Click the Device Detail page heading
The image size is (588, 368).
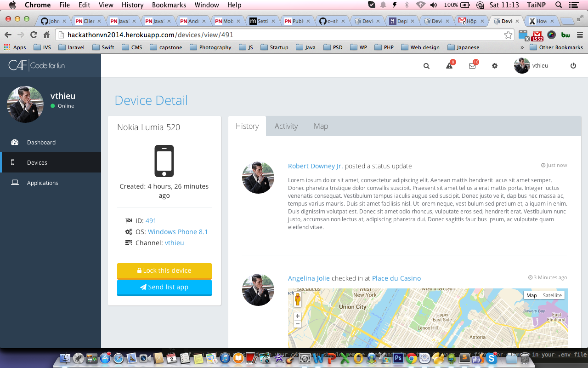point(151,100)
